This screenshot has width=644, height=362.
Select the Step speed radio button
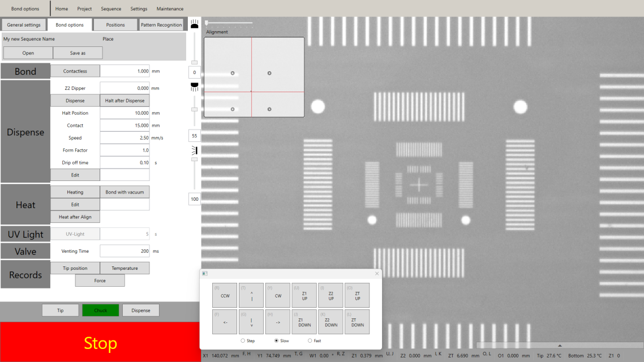pos(243,341)
